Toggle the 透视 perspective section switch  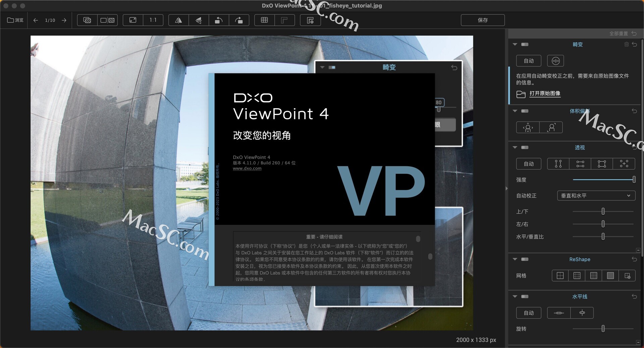525,147
